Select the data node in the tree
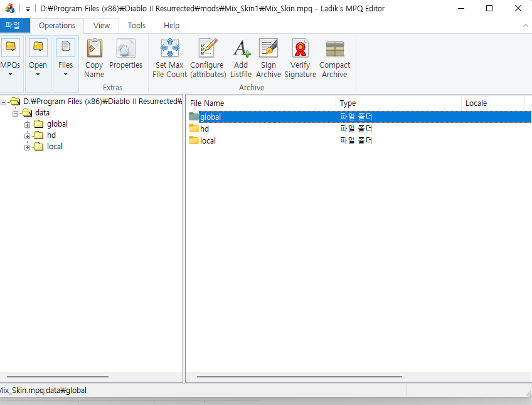The image size is (532, 405). point(42,113)
